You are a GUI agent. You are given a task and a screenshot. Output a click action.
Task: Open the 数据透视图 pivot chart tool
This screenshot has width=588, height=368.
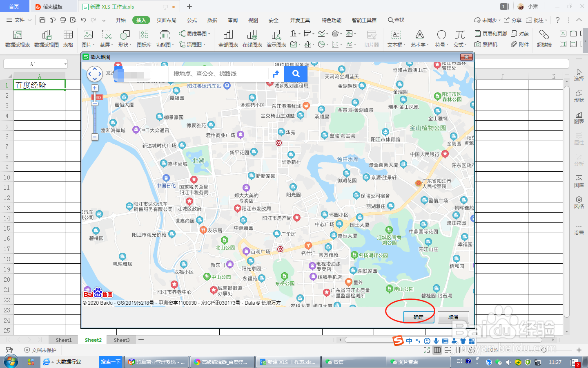47,39
